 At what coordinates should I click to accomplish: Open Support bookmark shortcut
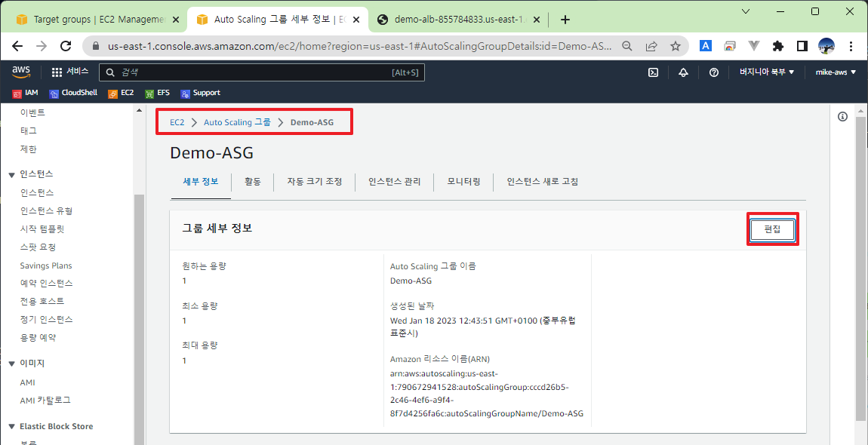pyautogui.click(x=200, y=93)
